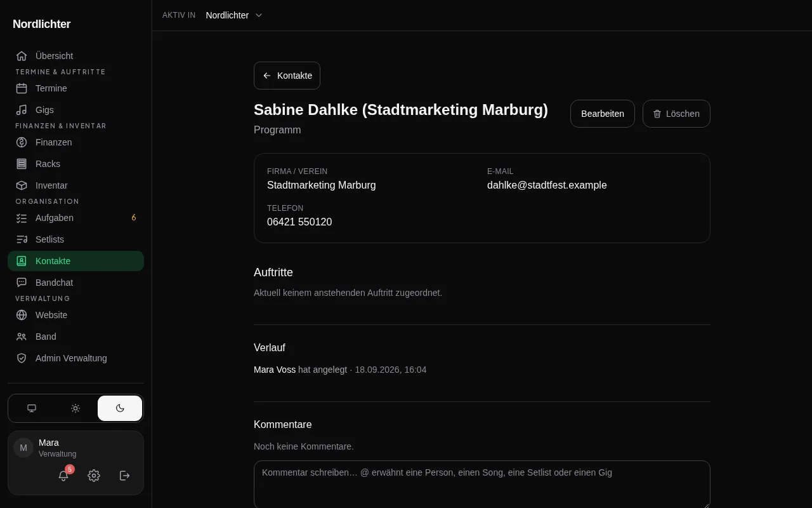Screen dimensions: 812x508
Task: Click the home icon beside Übersicht
Action: 22,56
